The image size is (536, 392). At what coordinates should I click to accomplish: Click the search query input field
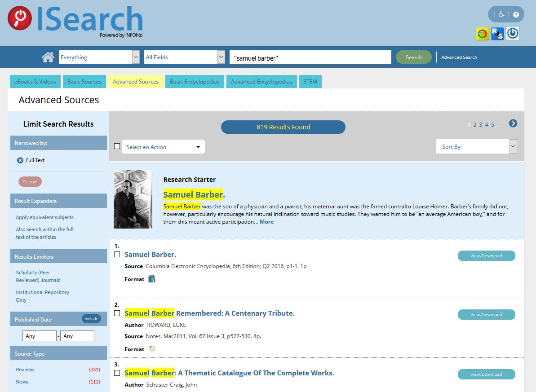310,57
